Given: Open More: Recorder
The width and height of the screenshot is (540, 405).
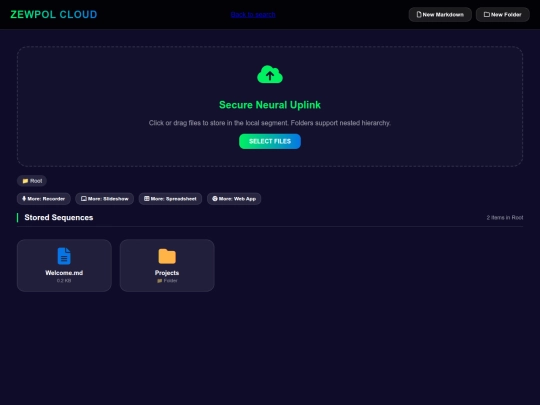Looking at the screenshot, I should pos(44,199).
